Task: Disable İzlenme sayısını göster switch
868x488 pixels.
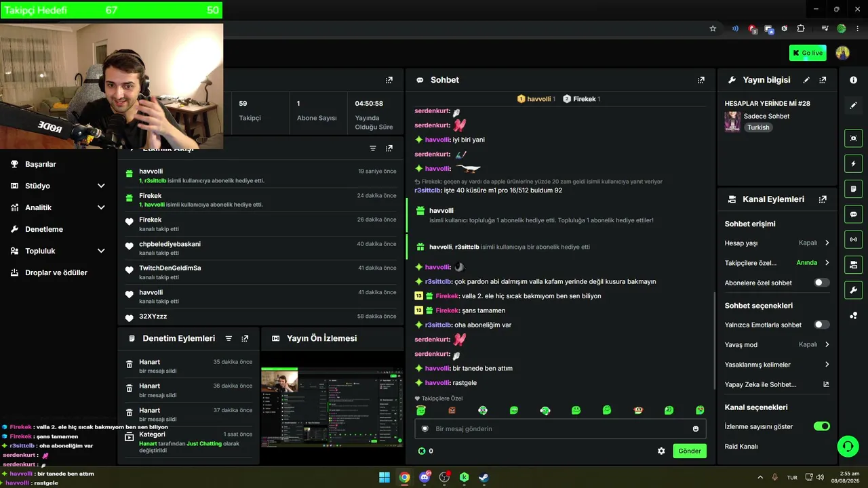Action: tap(822, 426)
